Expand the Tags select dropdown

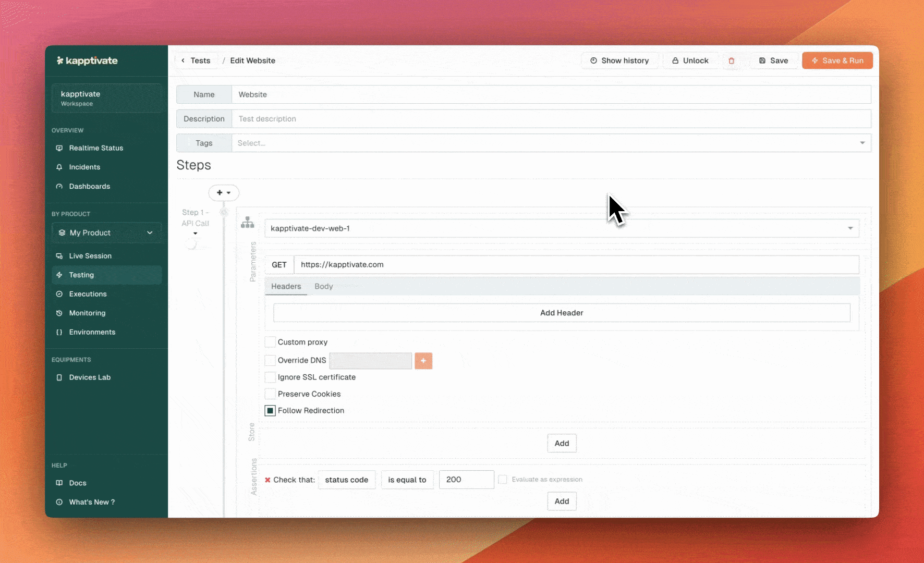(x=551, y=143)
